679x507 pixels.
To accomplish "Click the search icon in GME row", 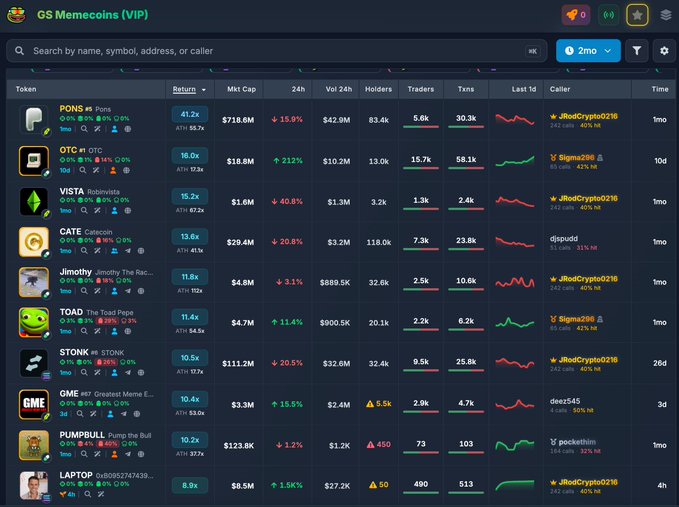I will point(80,414).
